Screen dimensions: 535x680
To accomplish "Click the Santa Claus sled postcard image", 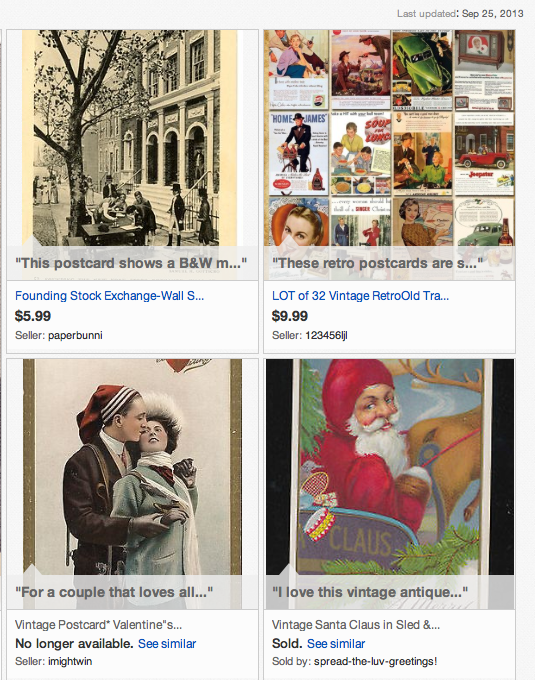I will click(389, 467).
